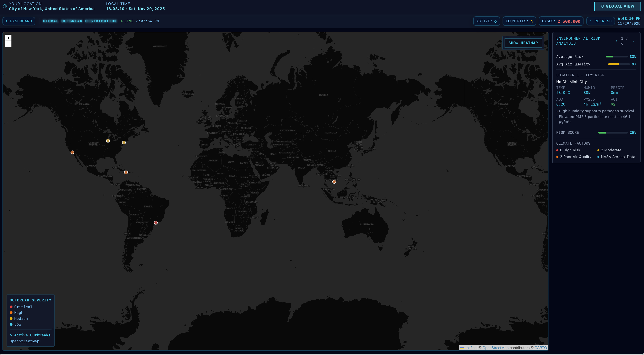The width and height of the screenshot is (644, 355).
Task: Click the outbreak marker in the Caribbean
Action: (x=126, y=172)
